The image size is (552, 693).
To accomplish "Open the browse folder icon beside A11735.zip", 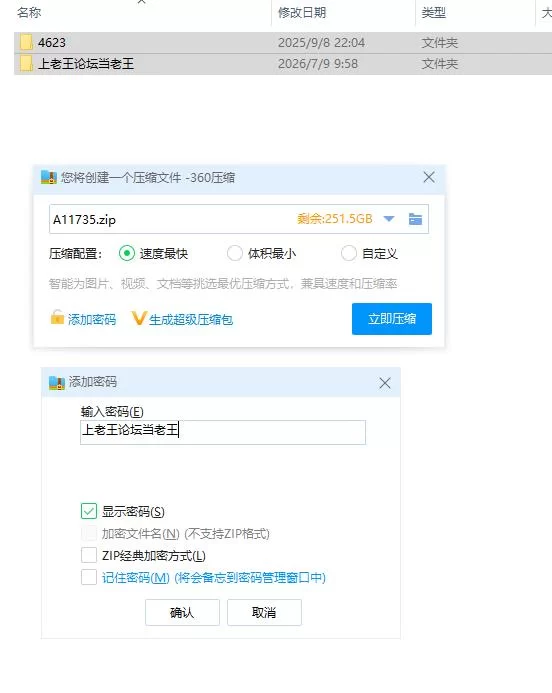I will pyautogui.click(x=415, y=219).
